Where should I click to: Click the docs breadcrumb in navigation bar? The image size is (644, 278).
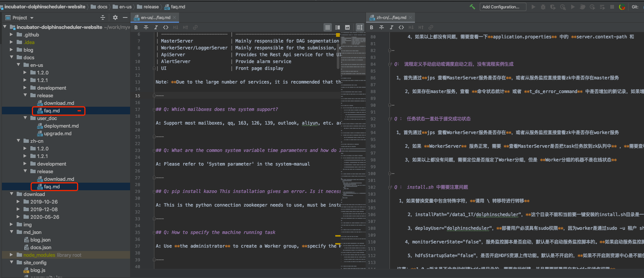(x=99, y=7)
